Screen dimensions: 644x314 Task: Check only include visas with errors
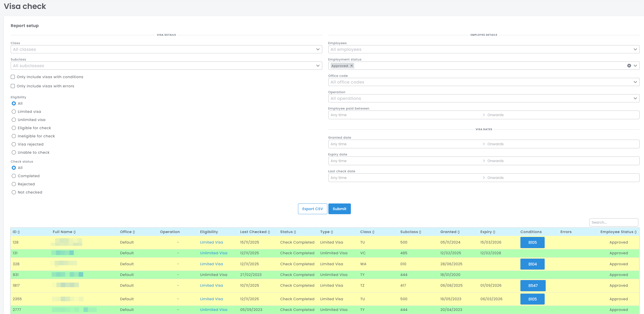(x=13, y=86)
